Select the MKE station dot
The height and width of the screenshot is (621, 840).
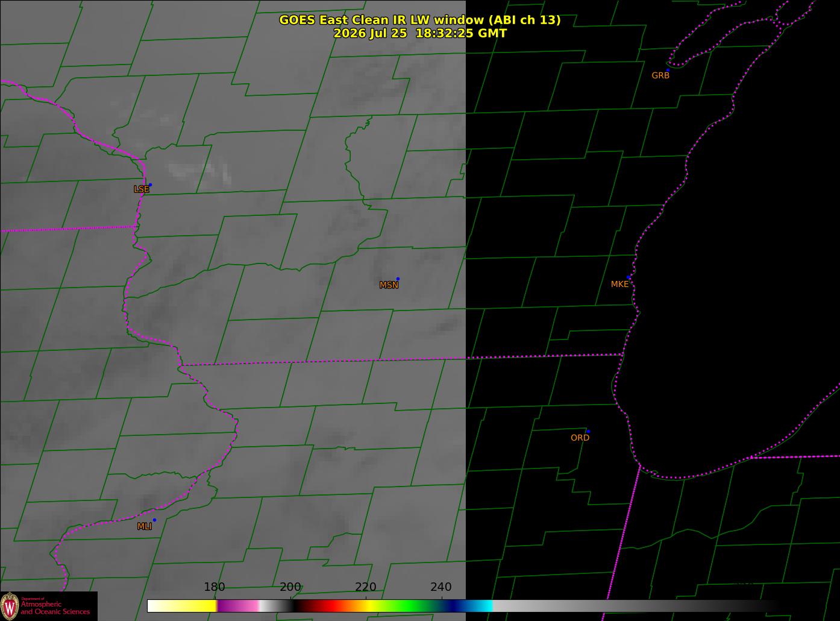click(628, 277)
